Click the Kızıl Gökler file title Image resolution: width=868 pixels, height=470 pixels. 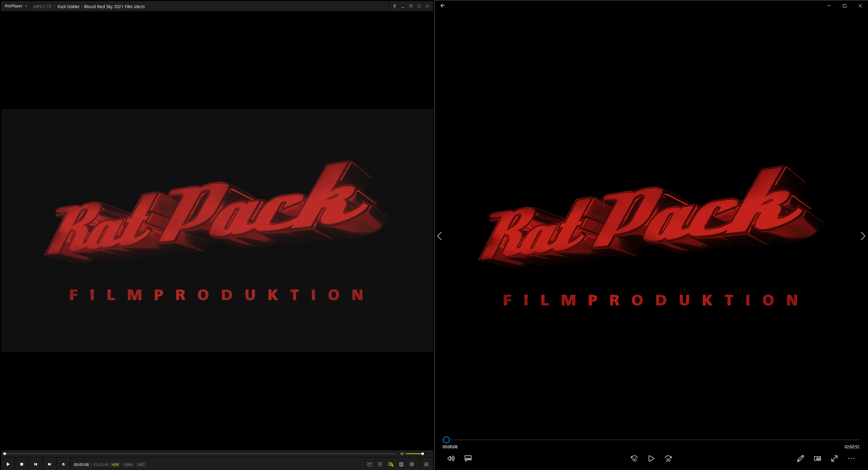101,6
